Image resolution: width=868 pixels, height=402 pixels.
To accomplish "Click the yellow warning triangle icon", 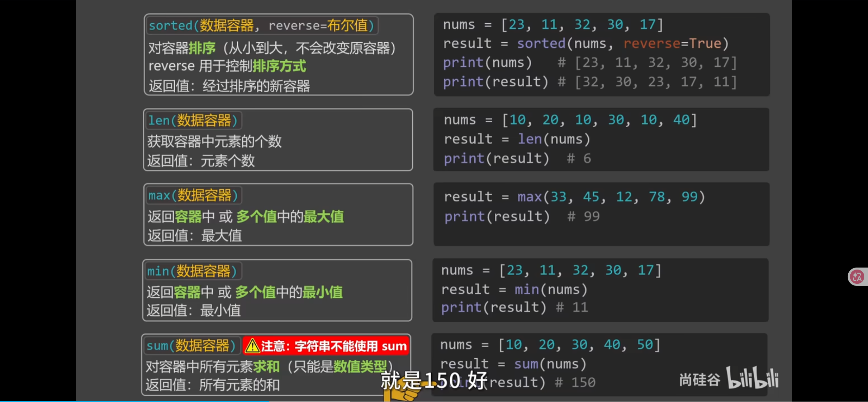I will click(253, 346).
